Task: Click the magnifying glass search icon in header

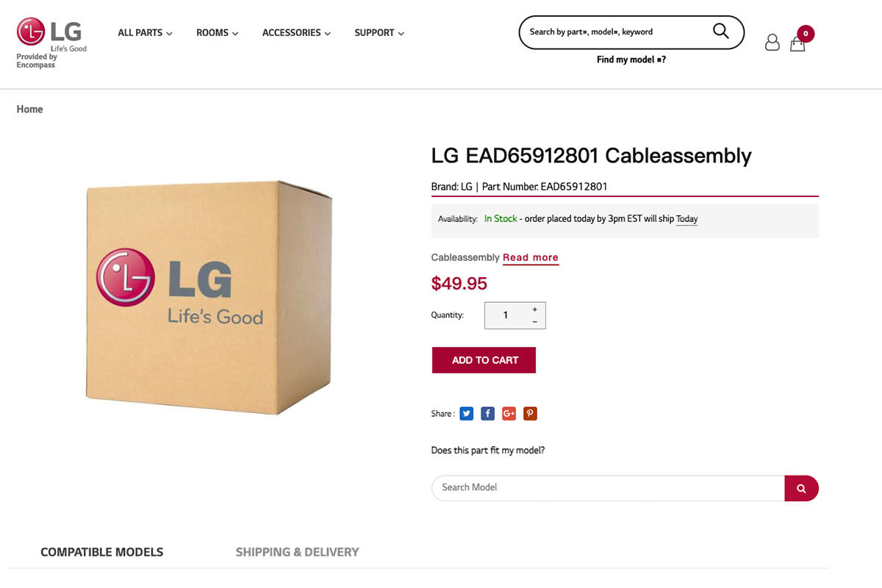Action: click(x=720, y=31)
